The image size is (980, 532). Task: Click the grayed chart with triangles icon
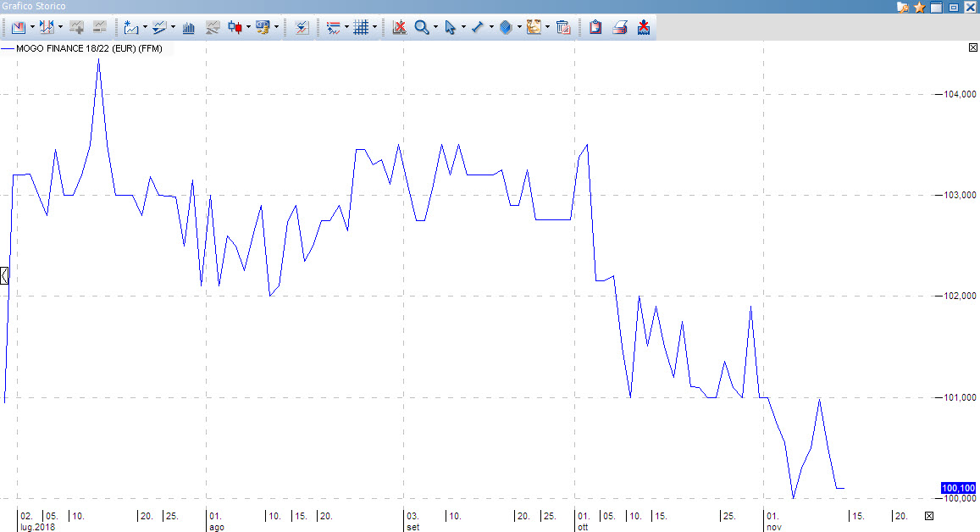click(213, 27)
